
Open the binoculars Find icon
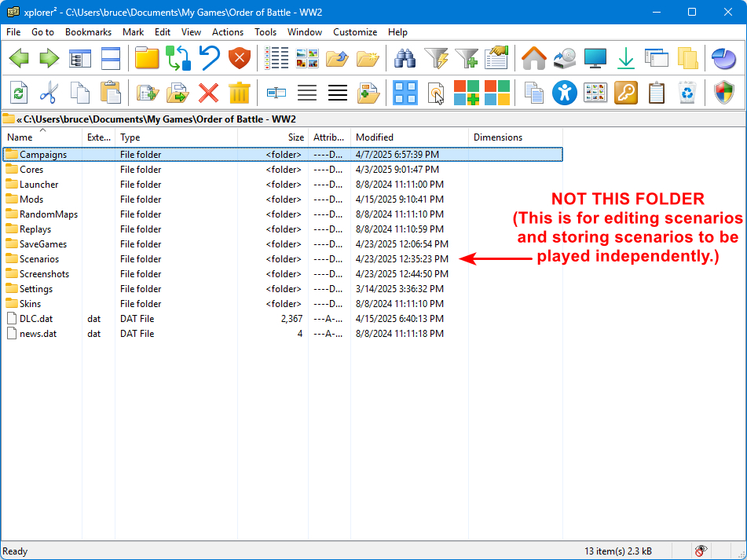[405, 59]
